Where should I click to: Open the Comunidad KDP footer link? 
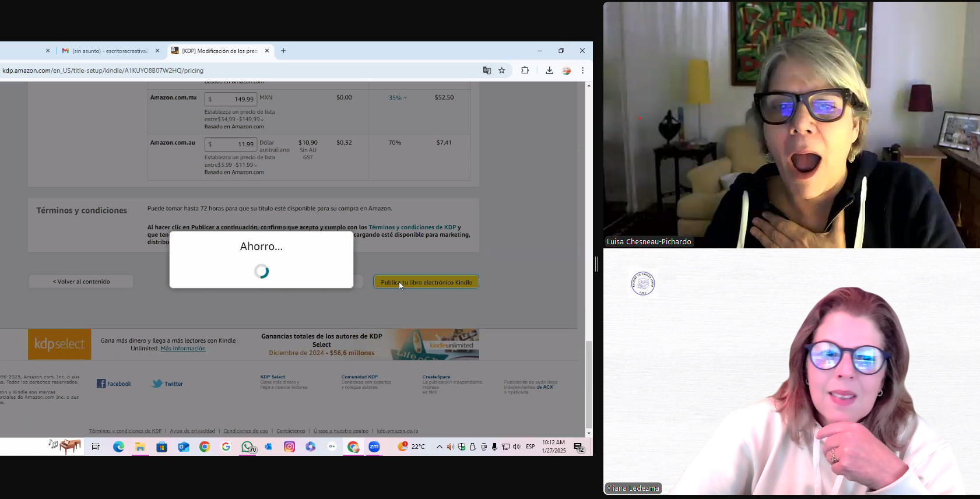[x=360, y=377]
